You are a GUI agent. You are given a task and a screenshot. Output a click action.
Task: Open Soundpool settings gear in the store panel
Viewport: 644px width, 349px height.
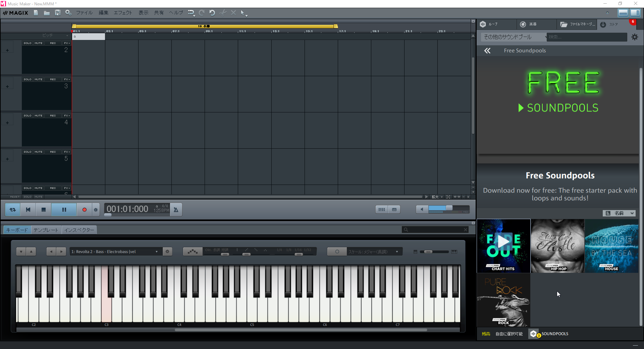click(x=635, y=37)
